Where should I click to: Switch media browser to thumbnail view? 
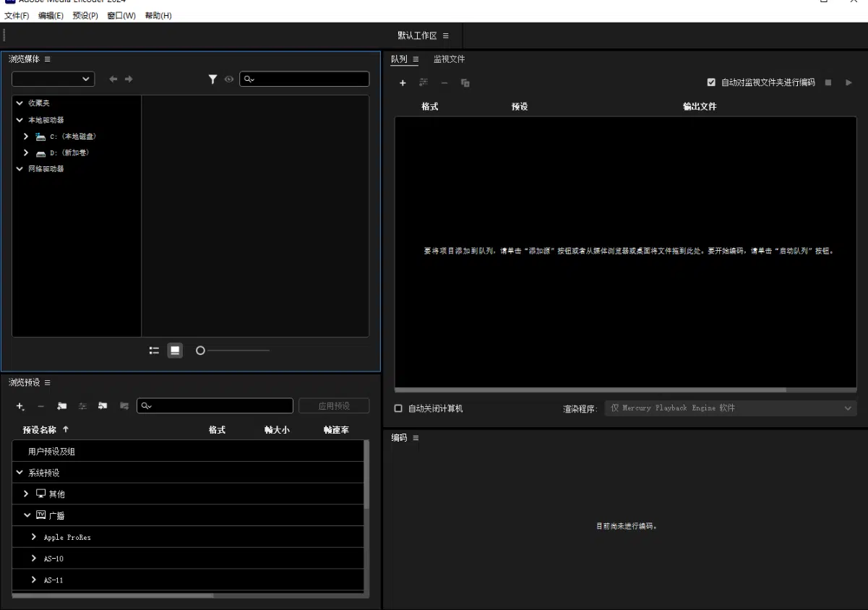coord(175,350)
